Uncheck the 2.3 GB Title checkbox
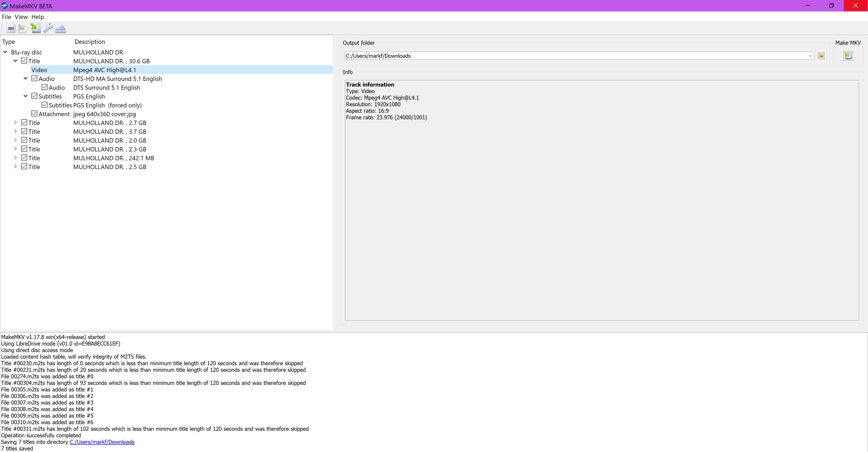The height and width of the screenshot is (452, 868). 24,149
